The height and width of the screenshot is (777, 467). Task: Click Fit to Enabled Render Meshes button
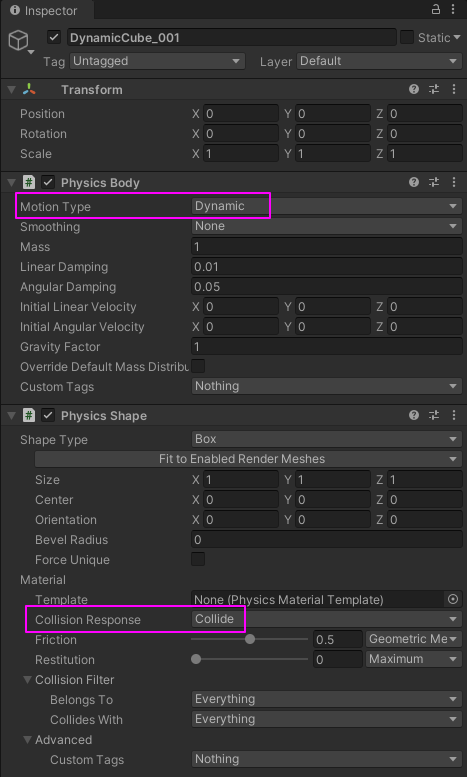[x=248, y=459]
